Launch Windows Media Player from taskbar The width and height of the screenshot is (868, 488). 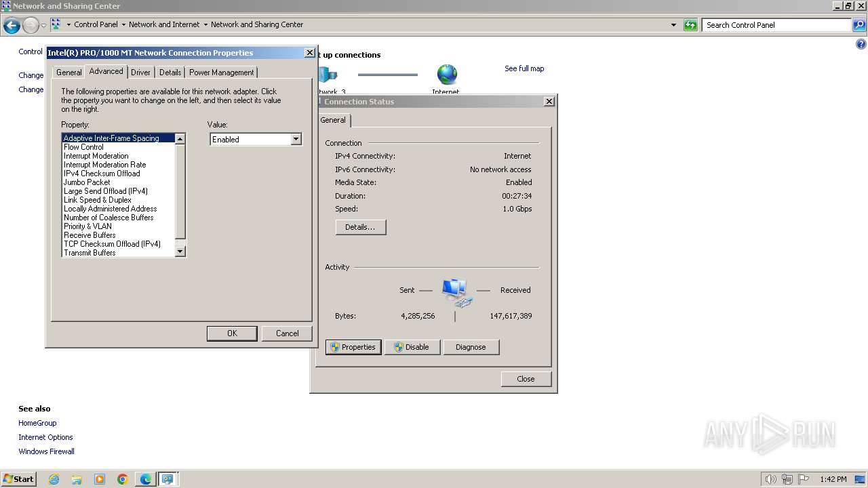point(100,479)
